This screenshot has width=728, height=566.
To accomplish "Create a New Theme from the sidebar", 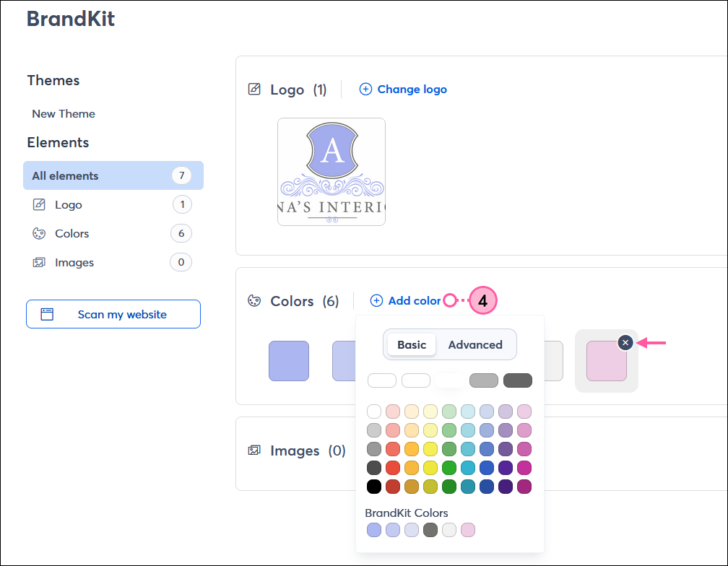I will pos(63,113).
